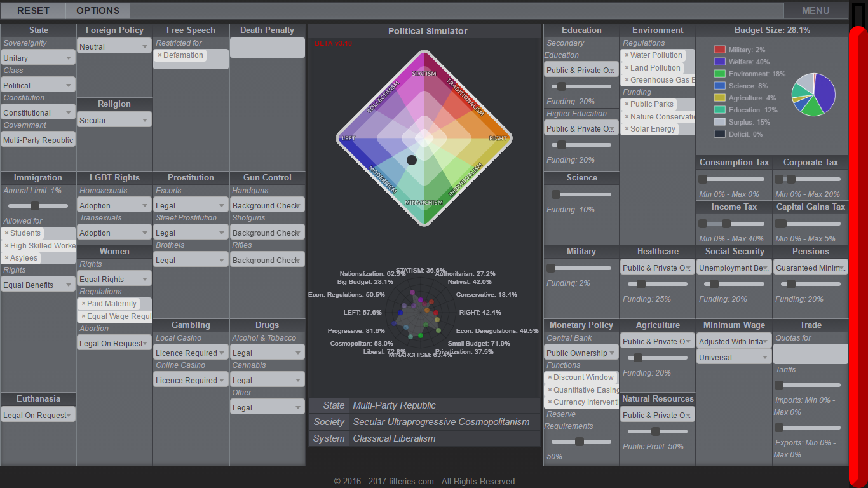Remove the Paid Maternity regulation tag
The image size is (868, 488).
coord(83,304)
